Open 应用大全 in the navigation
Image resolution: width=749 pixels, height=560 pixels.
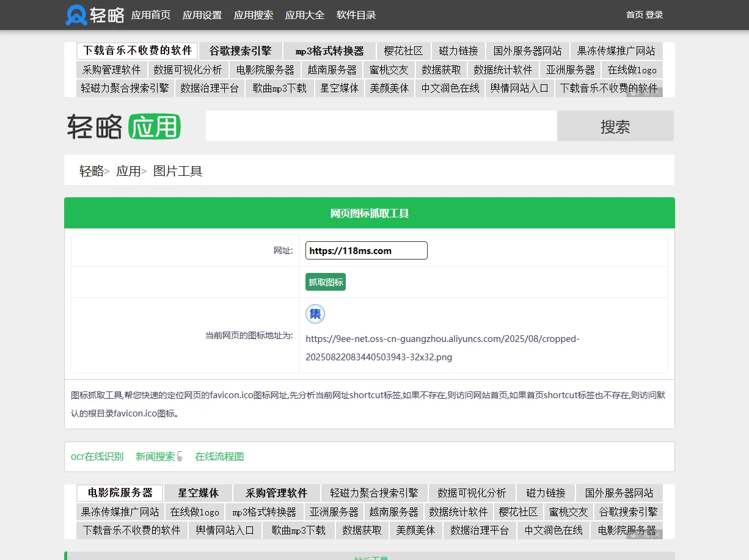(305, 15)
